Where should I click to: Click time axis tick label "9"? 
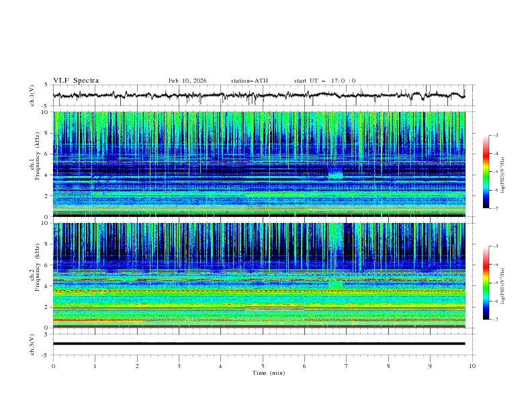pos(430,366)
